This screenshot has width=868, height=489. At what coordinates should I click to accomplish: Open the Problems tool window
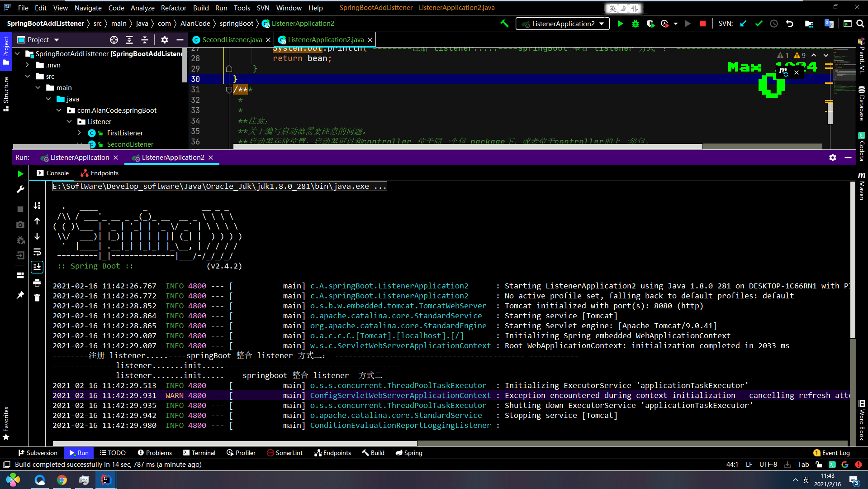click(x=155, y=453)
